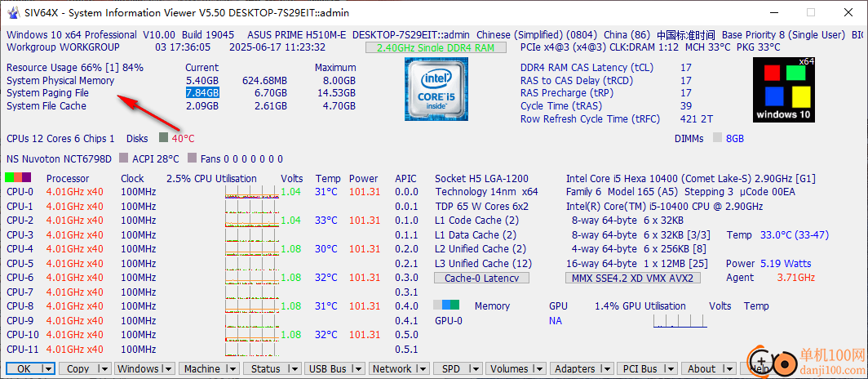Click the 14.53GB maximum paging value
This screenshot has width=868, height=379.
pyautogui.click(x=337, y=92)
